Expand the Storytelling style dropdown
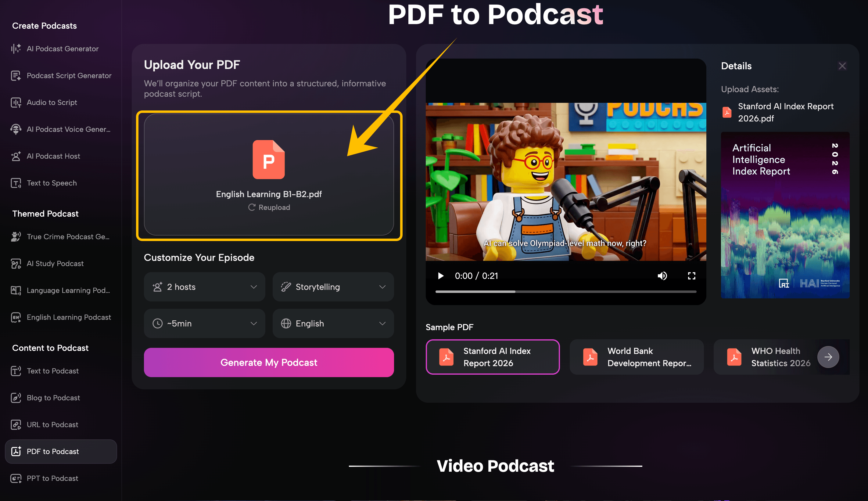The height and width of the screenshot is (501, 868). point(333,287)
